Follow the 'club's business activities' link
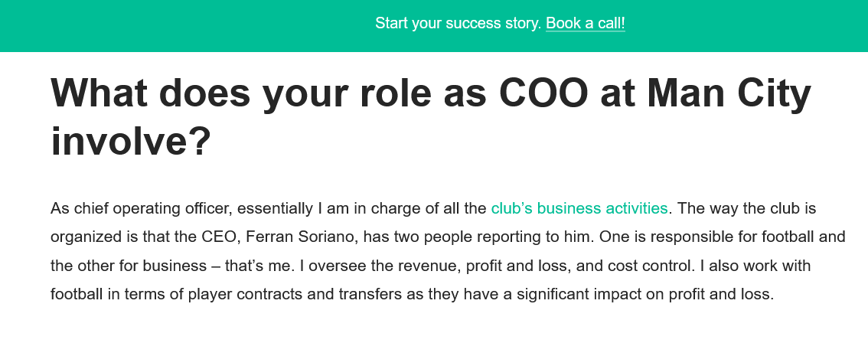Image resolution: width=868 pixels, height=343 pixels. tap(579, 208)
